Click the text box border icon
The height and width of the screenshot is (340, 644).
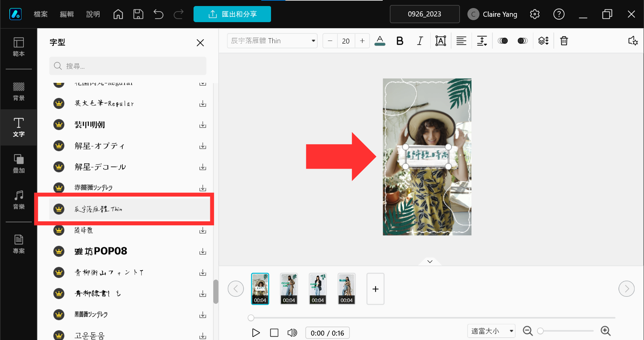click(x=441, y=41)
